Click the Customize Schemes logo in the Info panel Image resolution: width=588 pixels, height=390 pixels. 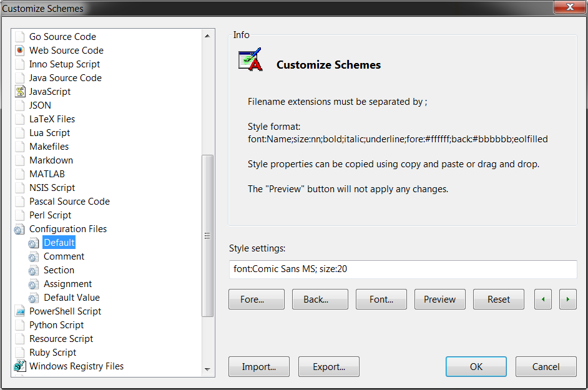[249, 59]
